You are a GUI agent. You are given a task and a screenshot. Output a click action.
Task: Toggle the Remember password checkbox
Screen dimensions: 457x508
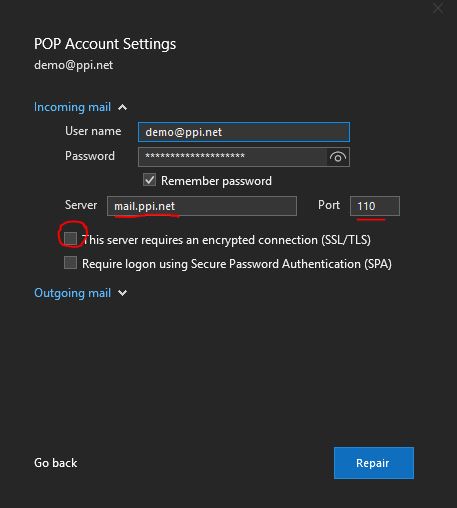(x=149, y=180)
